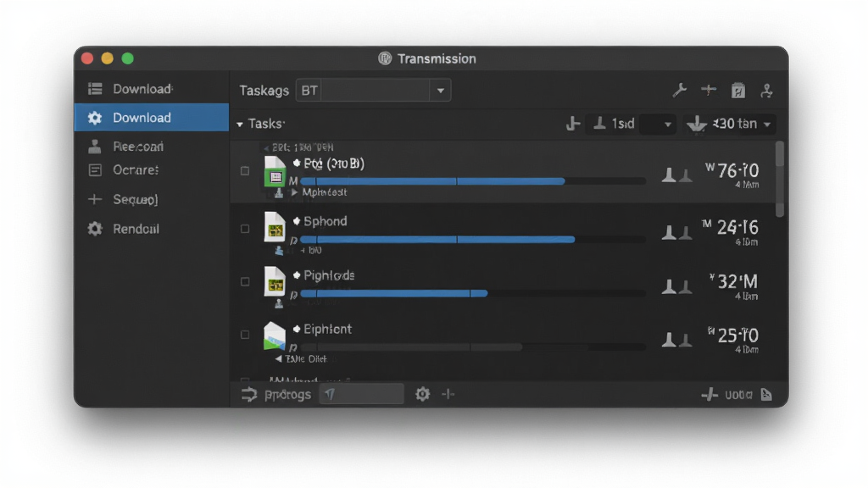Tick the checkbox for the first task
Image resolution: width=868 pixels, height=488 pixels.
tap(245, 171)
